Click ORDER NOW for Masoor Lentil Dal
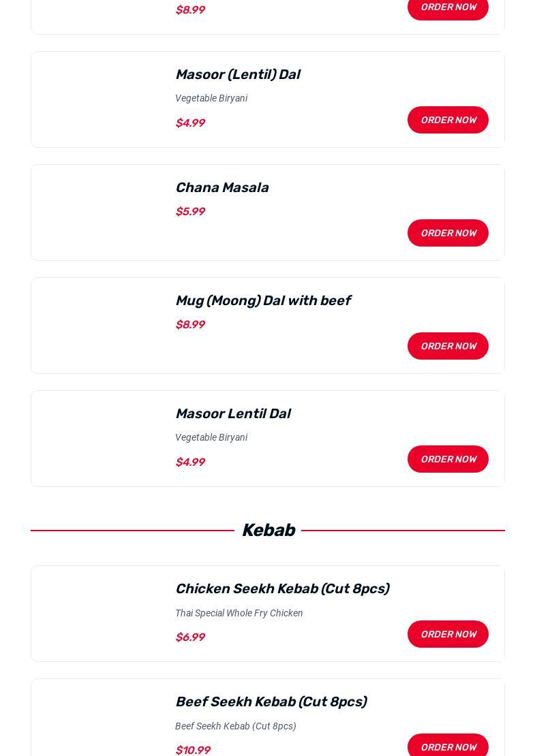 coord(448,459)
